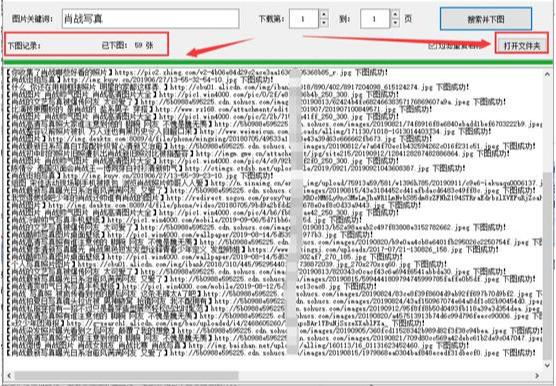Click the 搜索并下图 search and download button
The image size is (556, 386).
click(x=486, y=18)
